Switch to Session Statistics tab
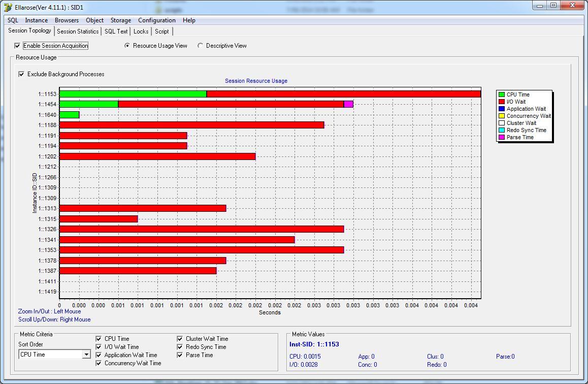 [78, 31]
